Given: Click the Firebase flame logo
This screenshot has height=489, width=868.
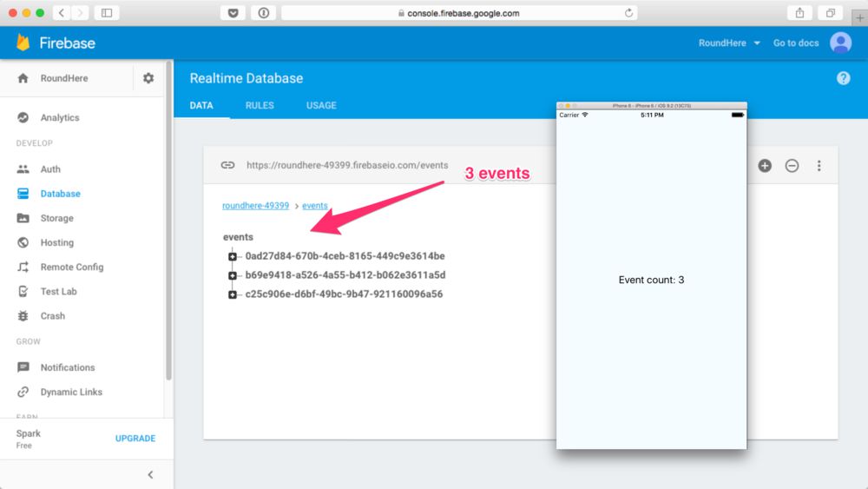Looking at the screenshot, I should pos(23,43).
